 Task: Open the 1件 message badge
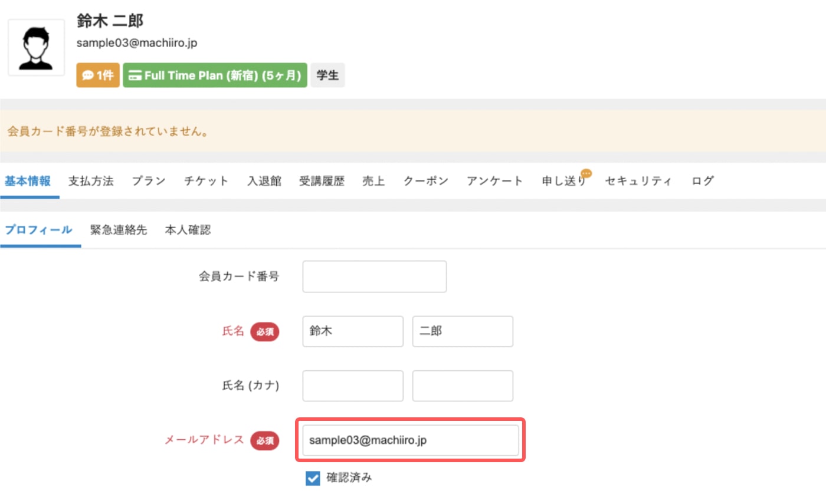98,75
